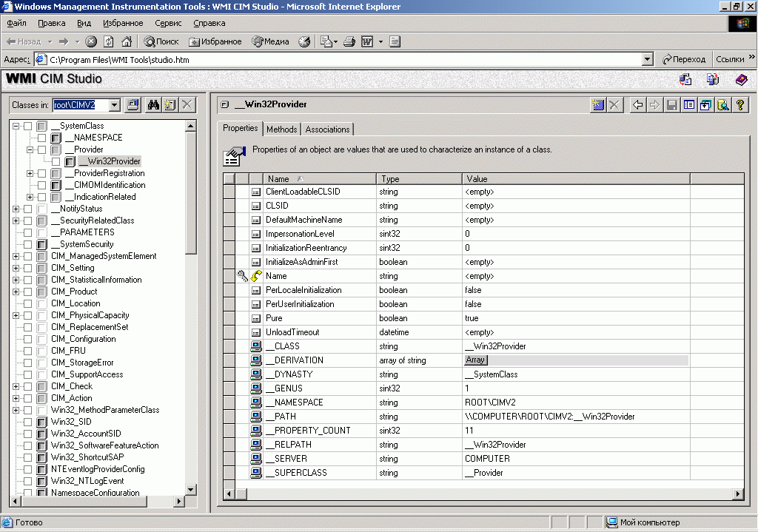Click the yellow-star Create Instance icon
This screenshot has width=758, height=532.
coord(598,105)
